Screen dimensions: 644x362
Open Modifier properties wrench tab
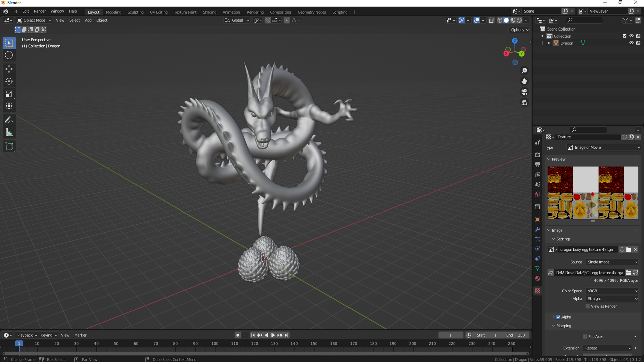point(538,229)
